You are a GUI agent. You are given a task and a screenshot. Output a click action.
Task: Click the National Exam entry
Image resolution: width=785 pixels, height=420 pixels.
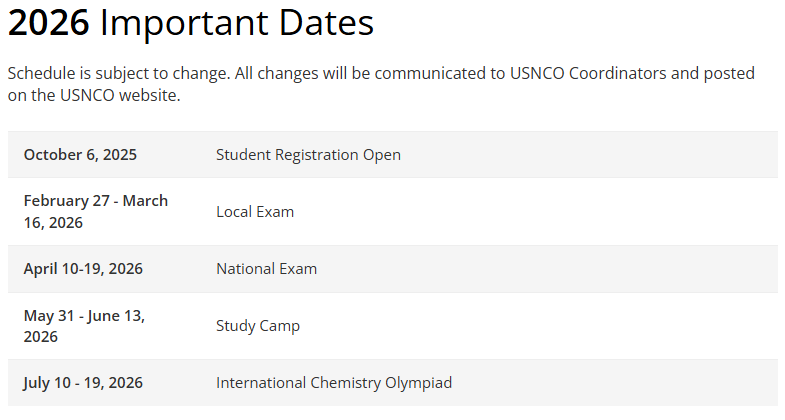point(266,269)
